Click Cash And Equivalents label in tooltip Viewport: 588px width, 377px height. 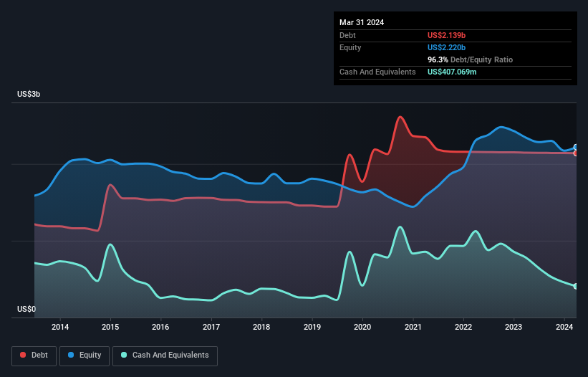click(377, 72)
